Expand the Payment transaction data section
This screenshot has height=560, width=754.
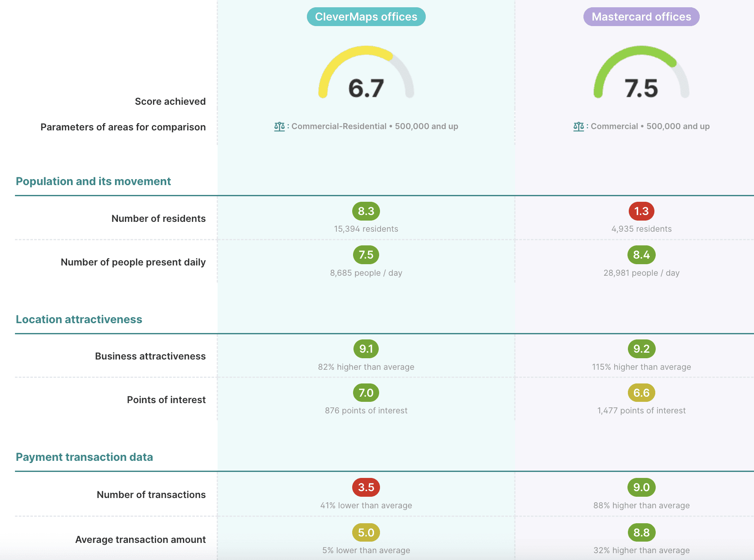[84, 457]
